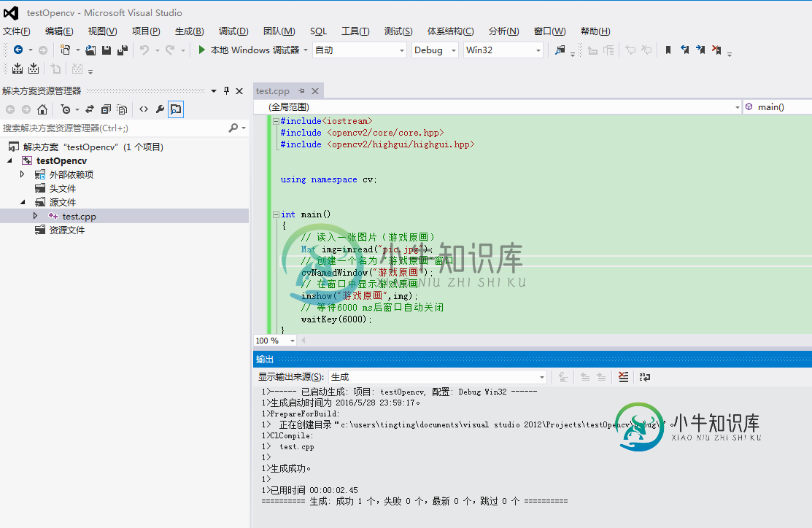The image size is (812, 528).
Task: Open the 项目(P) menu
Action: (x=146, y=31)
